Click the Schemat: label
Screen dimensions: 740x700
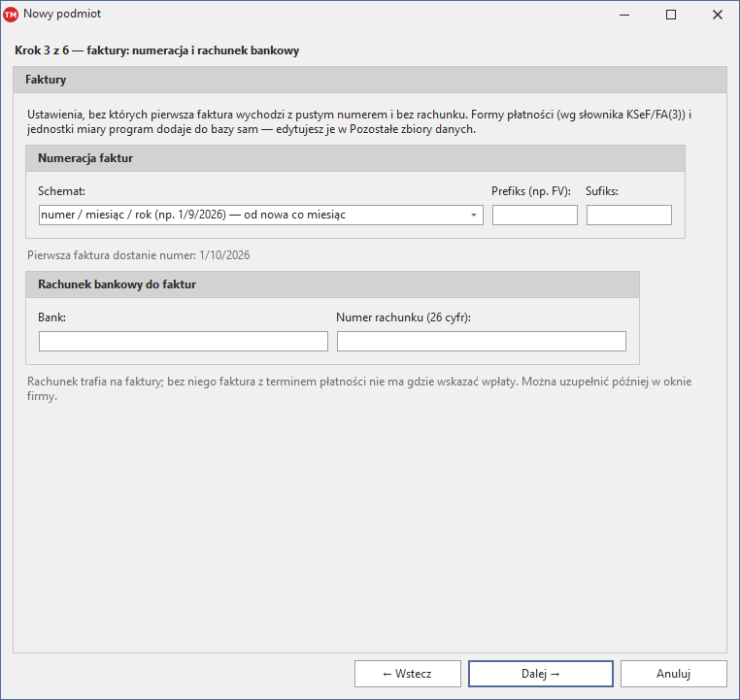point(61,191)
